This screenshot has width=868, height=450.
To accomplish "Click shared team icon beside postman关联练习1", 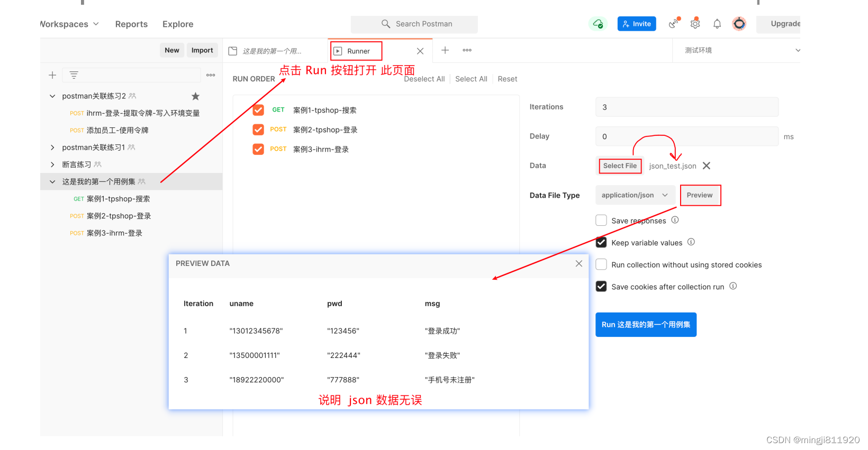I will point(131,147).
